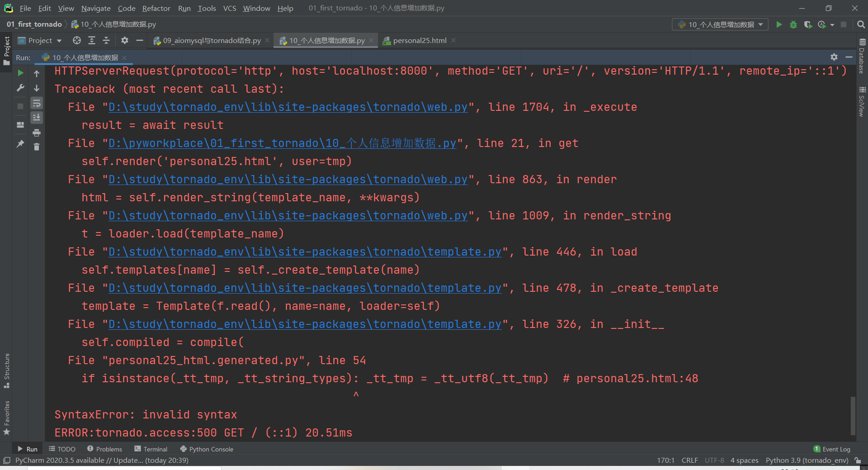Open the File menu

pos(25,8)
